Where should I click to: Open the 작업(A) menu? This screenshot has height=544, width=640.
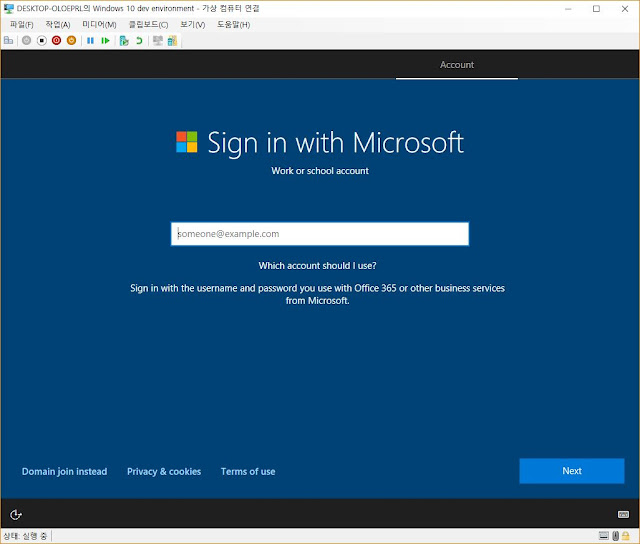(x=58, y=24)
